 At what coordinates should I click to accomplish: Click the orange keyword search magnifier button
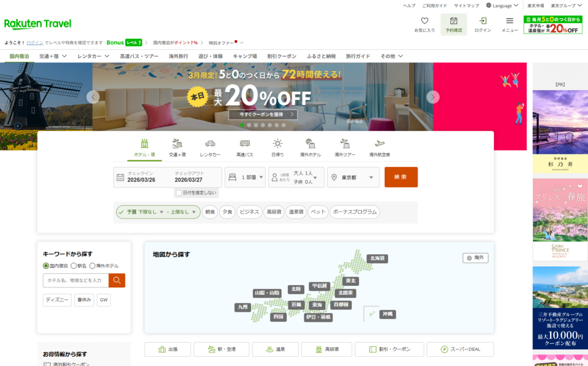pos(117,281)
